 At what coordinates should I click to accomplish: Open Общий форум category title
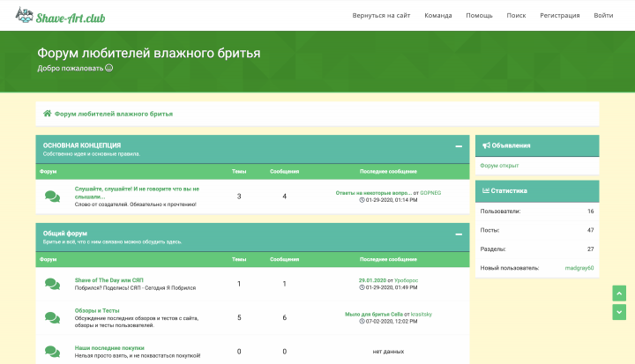(x=64, y=234)
